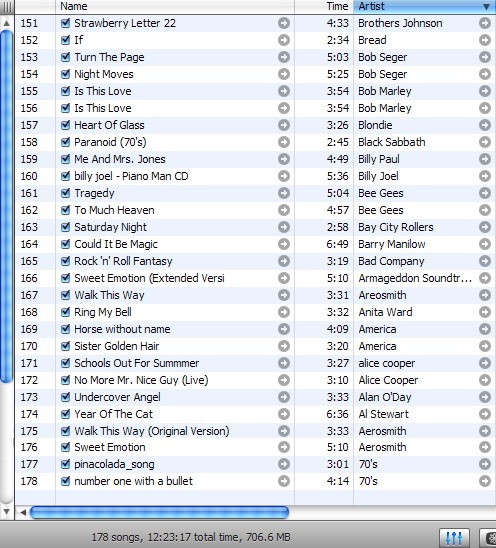Click arrow icon beside artist Blondie
The height and width of the screenshot is (548, 496).
485,125
